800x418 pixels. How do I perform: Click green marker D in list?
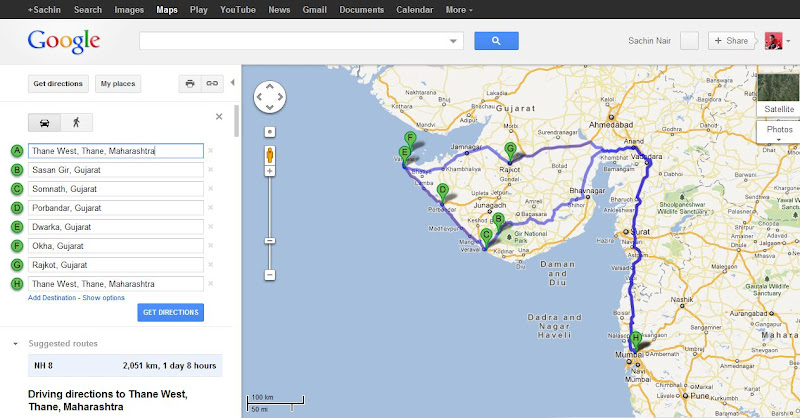coord(17,208)
